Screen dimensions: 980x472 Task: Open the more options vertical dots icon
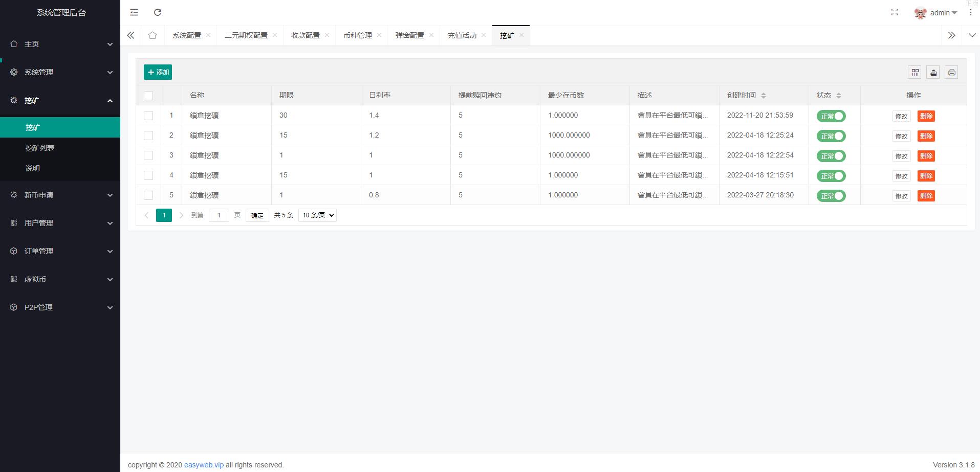[971, 12]
